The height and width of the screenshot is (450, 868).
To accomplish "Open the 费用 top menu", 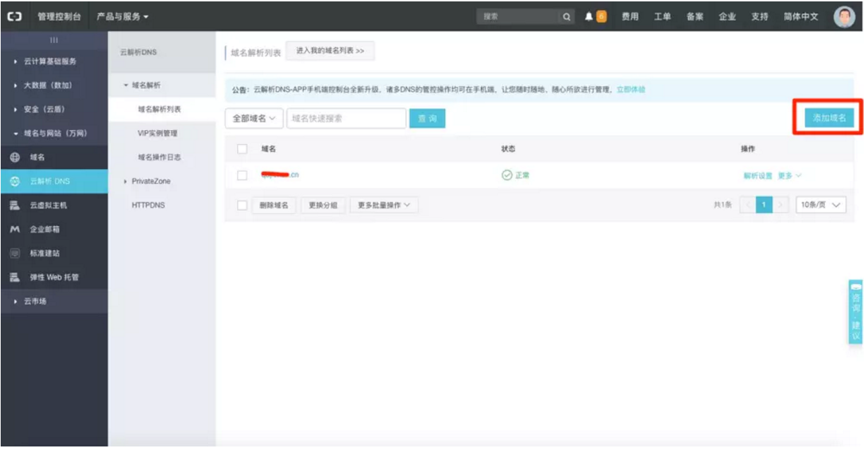I will coord(630,17).
